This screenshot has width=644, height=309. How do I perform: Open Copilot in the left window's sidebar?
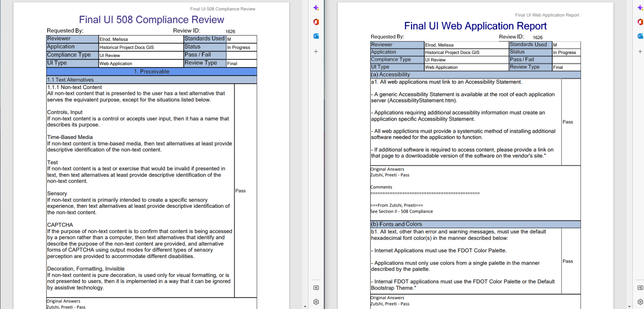pyautogui.click(x=316, y=8)
